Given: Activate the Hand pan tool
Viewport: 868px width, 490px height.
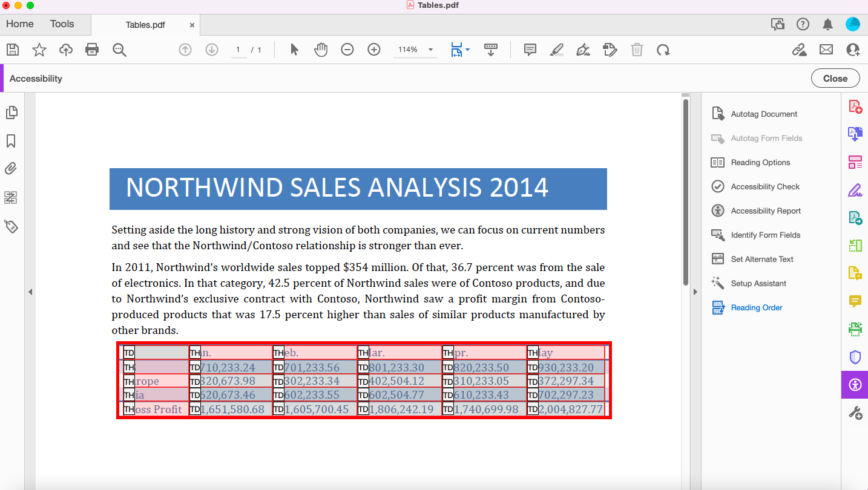Looking at the screenshot, I should click(x=321, y=50).
